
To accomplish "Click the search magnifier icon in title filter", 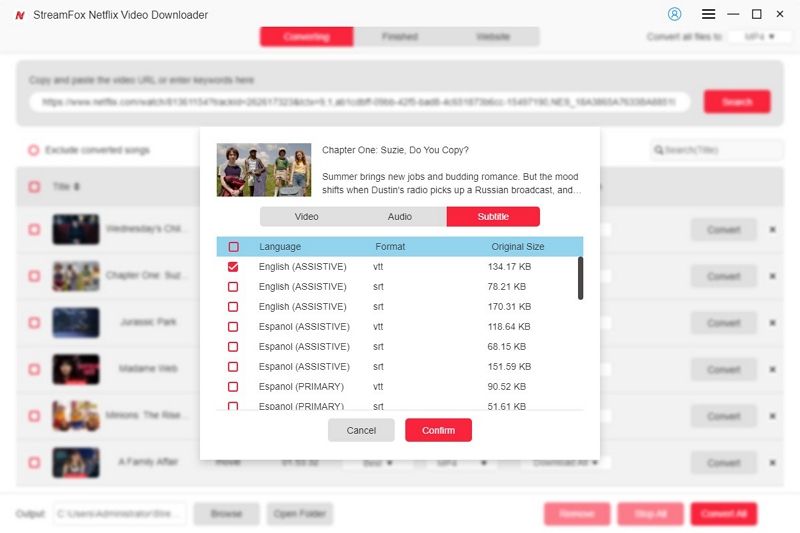I will 659,150.
